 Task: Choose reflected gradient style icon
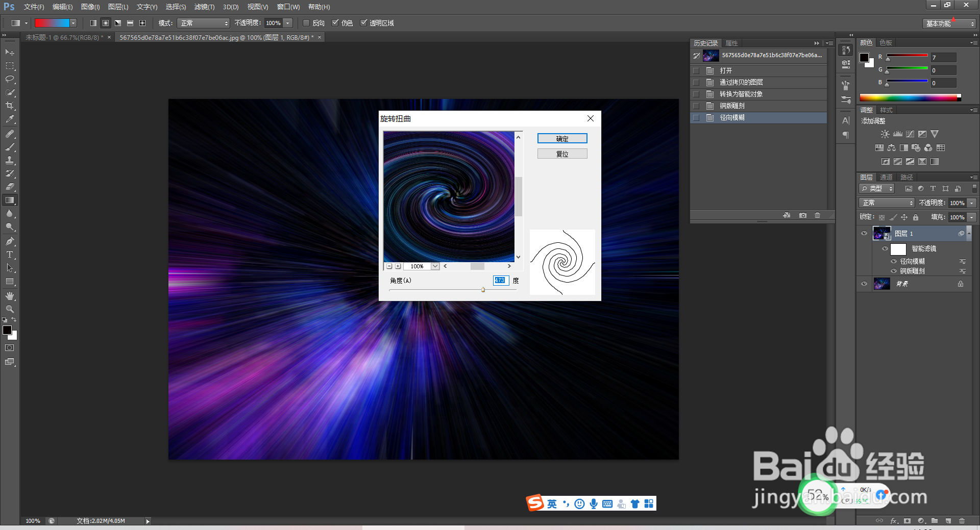130,23
